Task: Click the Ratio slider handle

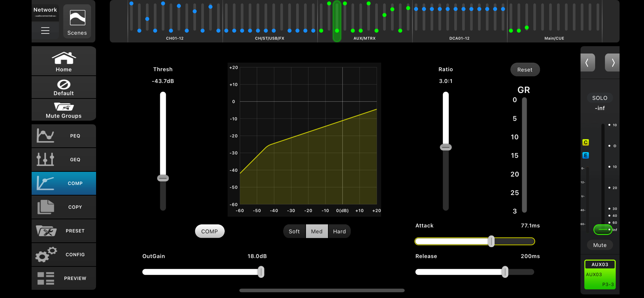Action: [x=446, y=147]
